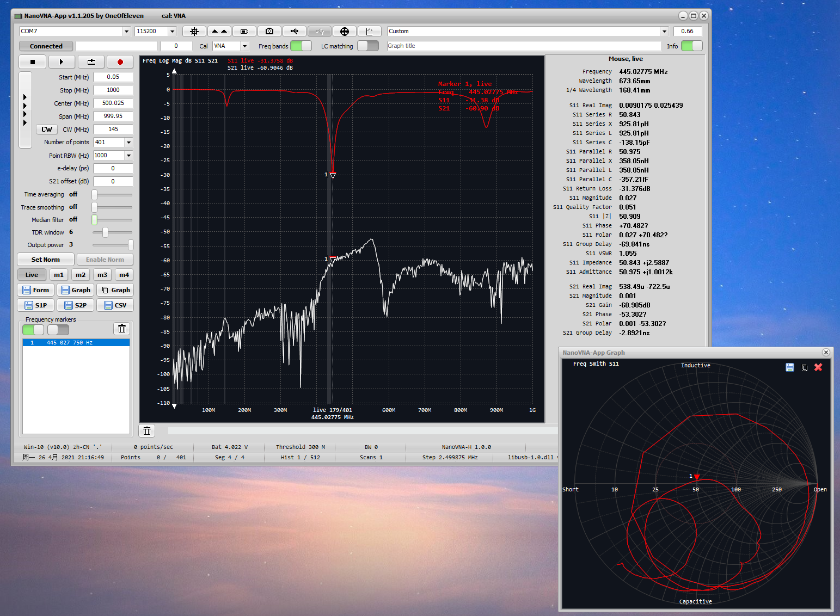Select memory m2
840x616 pixels.
(81, 275)
